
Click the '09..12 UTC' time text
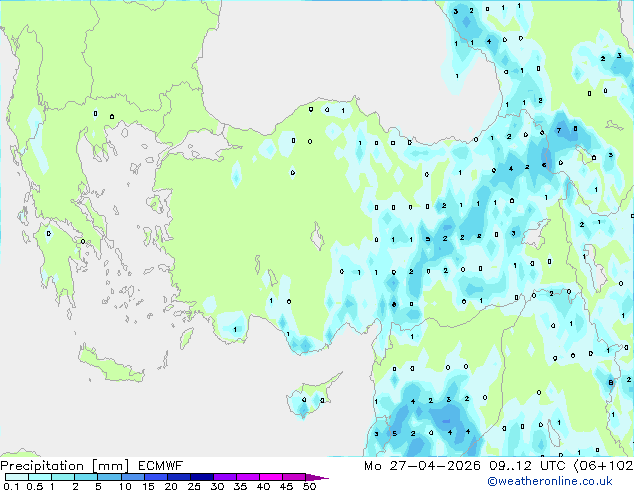click(528, 466)
